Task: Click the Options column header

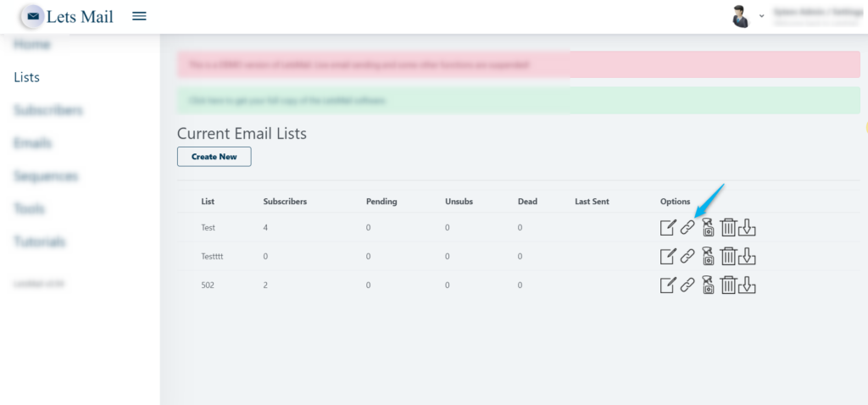Action: tap(675, 202)
